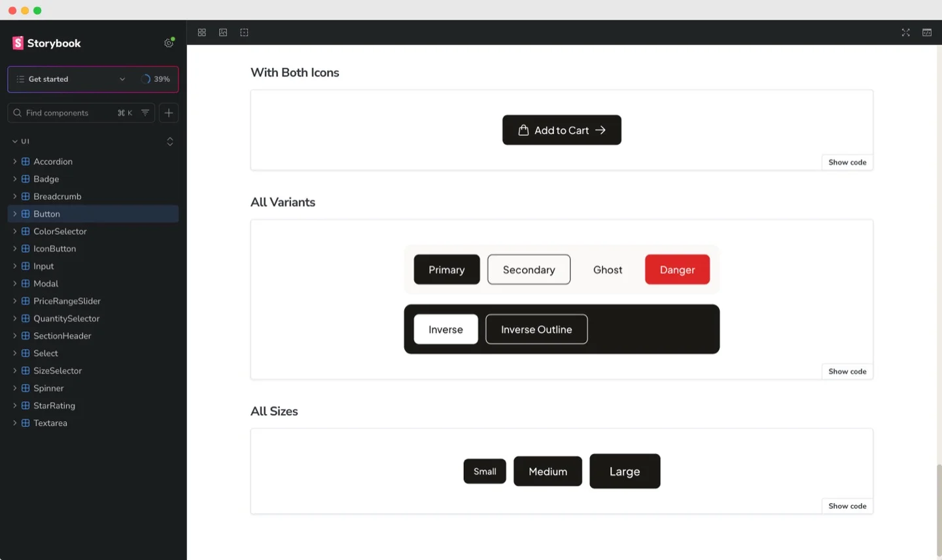Open the sidebar filter icon
Viewport: 942px width, 560px height.
(x=145, y=113)
